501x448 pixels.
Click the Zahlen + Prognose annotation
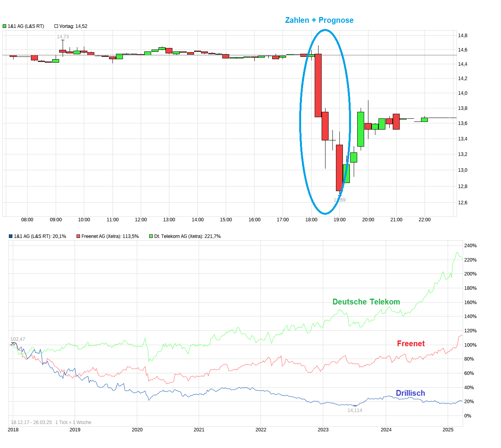coord(319,20)
